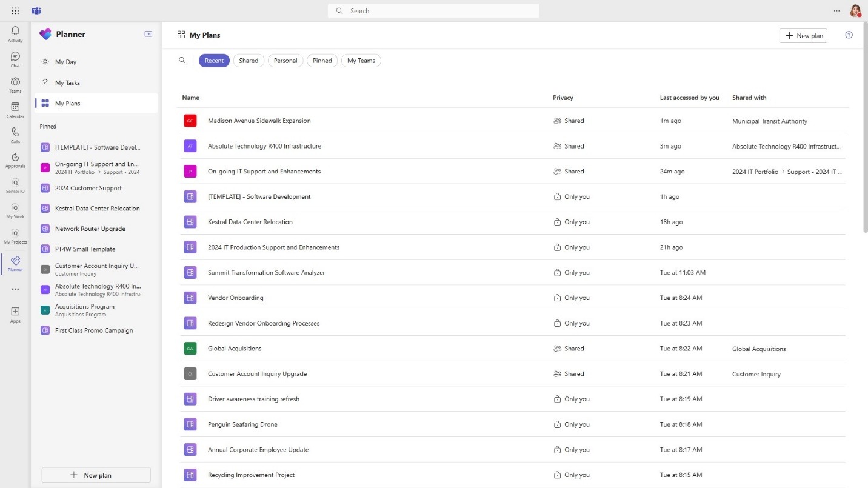Collapse the Planner navigation pane icon
Viewport: 868px width, 488px height.
149,34
